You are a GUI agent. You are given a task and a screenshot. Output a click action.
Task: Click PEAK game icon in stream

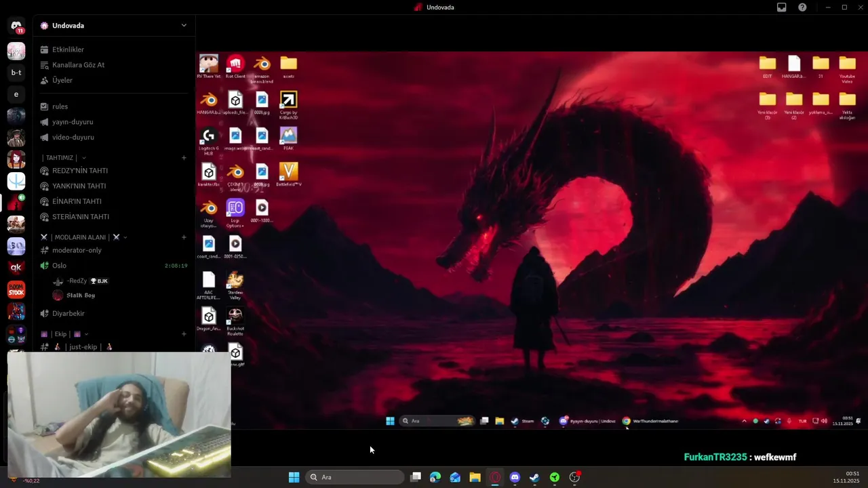pyautogui.click(x=288, y=138)
